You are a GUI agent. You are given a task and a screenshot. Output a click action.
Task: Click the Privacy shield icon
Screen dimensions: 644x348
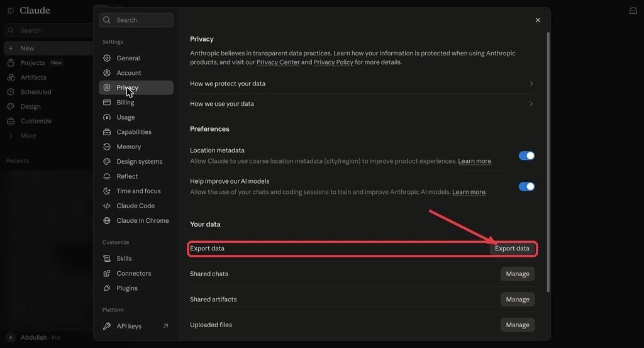click(x=107, y=87)
